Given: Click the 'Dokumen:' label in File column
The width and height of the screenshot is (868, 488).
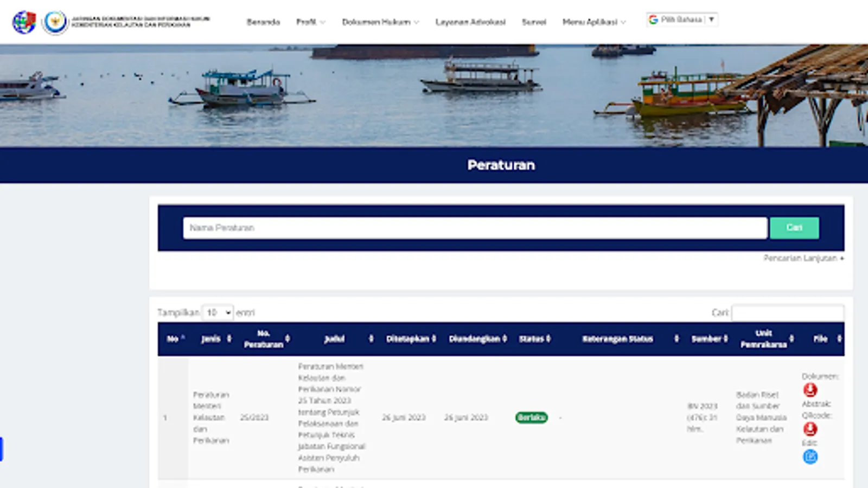Looking at the screenshot, I should point(820,376).
